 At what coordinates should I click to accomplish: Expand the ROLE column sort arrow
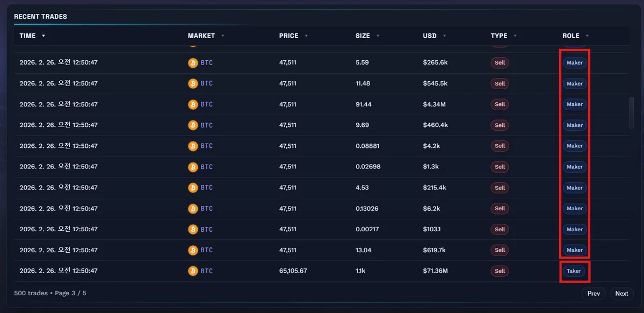pos(587,36)
